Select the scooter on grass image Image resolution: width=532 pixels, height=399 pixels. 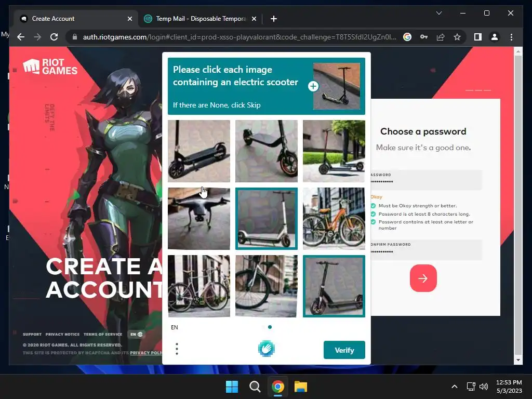[334, 151]
